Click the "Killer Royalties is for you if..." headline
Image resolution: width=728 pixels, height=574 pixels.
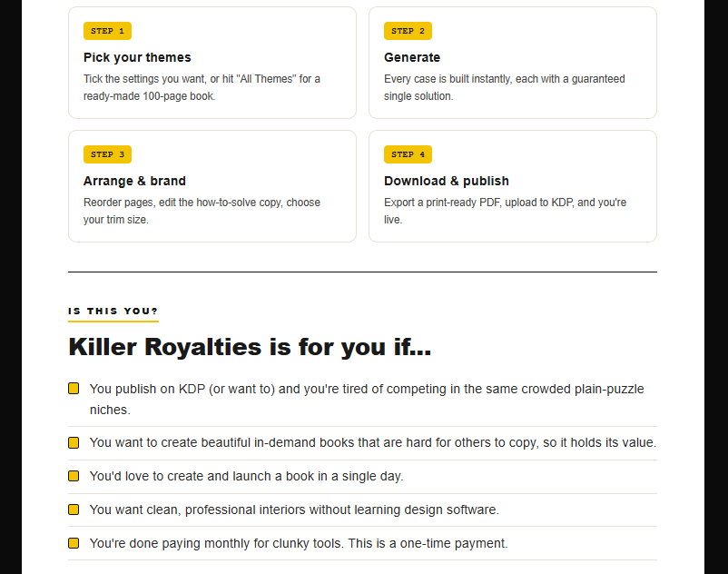pos(250,347)
